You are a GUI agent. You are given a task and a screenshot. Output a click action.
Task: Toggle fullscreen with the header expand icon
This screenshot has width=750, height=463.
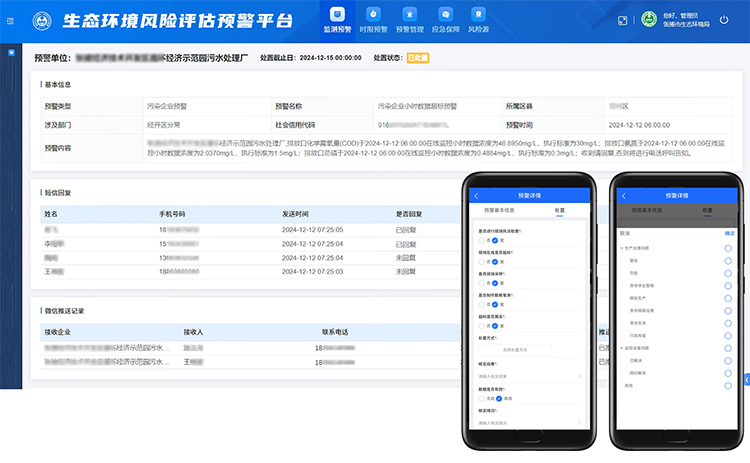pos(622,21)
